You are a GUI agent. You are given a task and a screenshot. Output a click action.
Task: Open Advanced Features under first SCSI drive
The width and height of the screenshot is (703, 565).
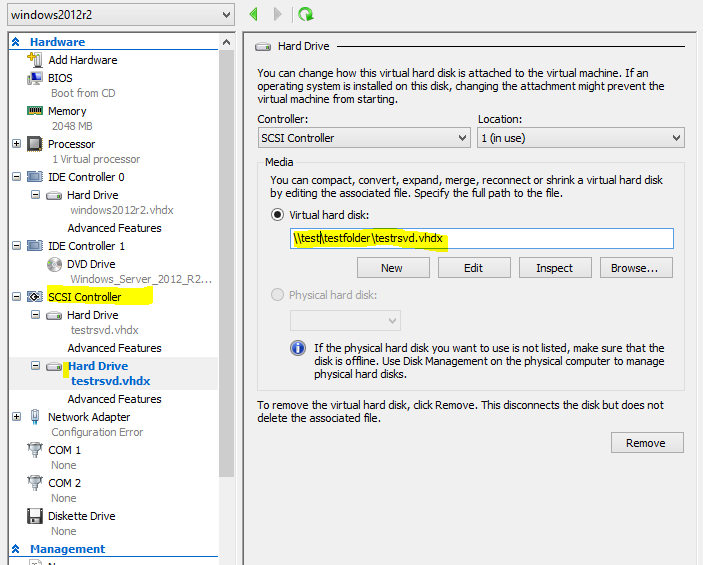pos(114,348)
